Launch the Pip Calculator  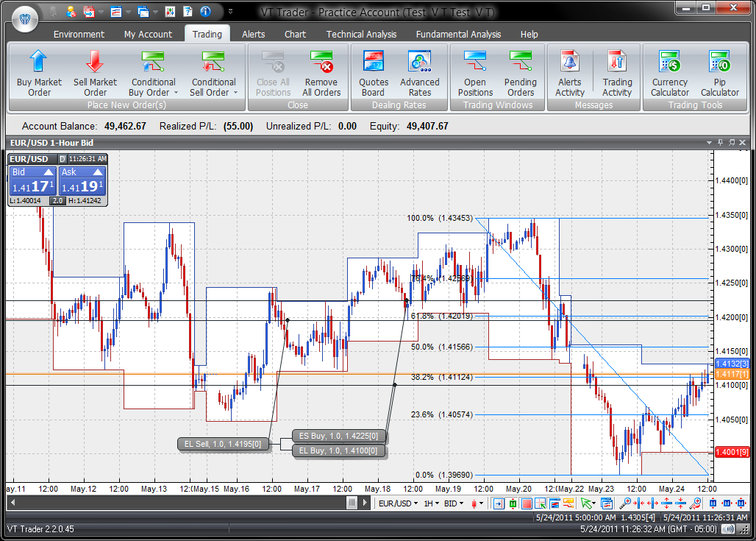719,63
